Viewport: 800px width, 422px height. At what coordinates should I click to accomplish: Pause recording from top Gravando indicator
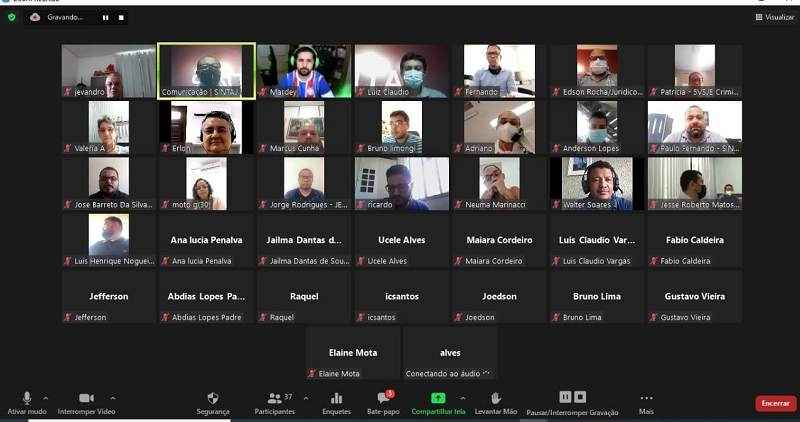(x=105, y=17)
